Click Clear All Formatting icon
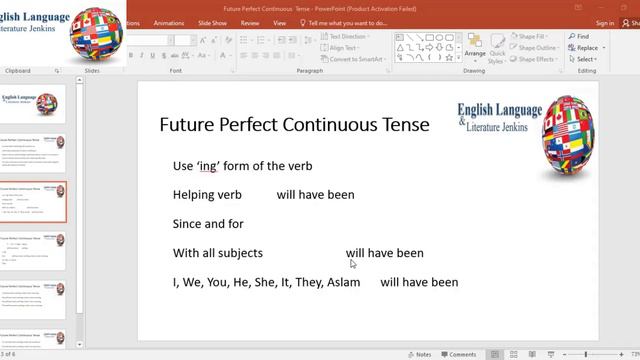Viewport: 640px width, 360px height. pos(229,40)
